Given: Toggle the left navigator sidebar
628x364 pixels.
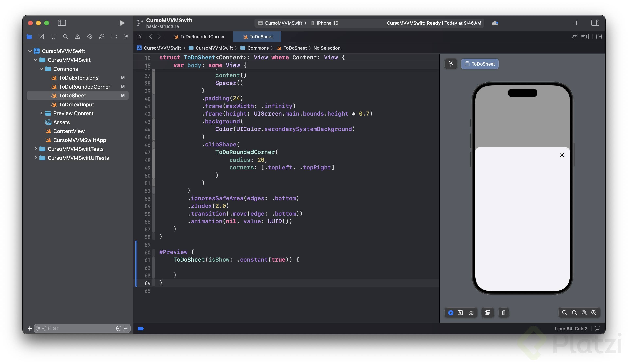Looking at the screenshot, I should click(x=62, y=23).
